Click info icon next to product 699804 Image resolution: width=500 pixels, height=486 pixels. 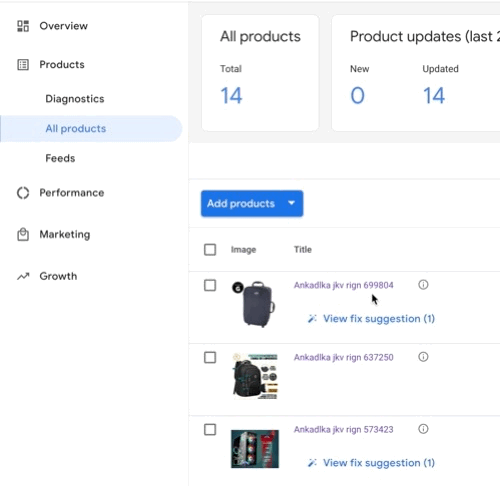(423, 285)
